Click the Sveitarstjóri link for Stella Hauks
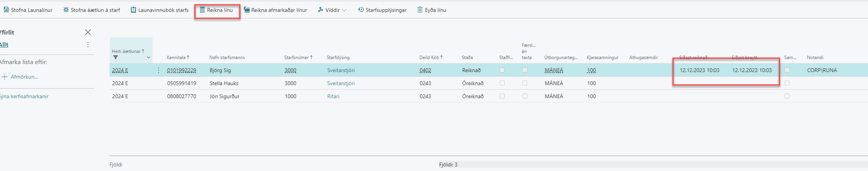This screenshot has width=868, height=171. (341, 83)
